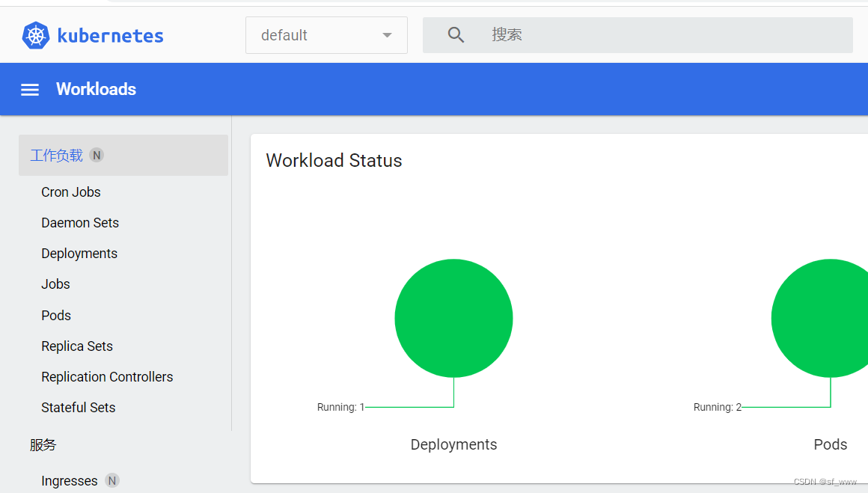Open Daemon Sets in sidebar
868x493 pixels.
coord(80,222)
